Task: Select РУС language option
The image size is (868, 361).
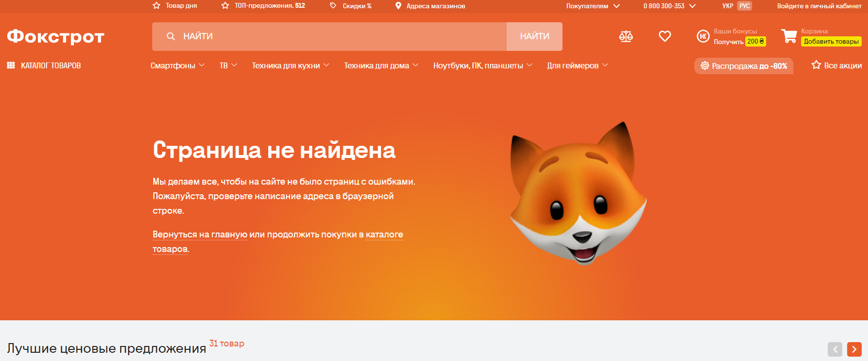Action: [x=744, y=6]
